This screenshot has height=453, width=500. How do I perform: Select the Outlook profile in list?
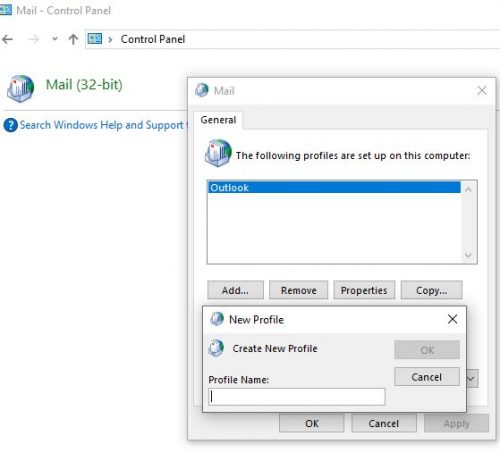click(x=334, y=188)
